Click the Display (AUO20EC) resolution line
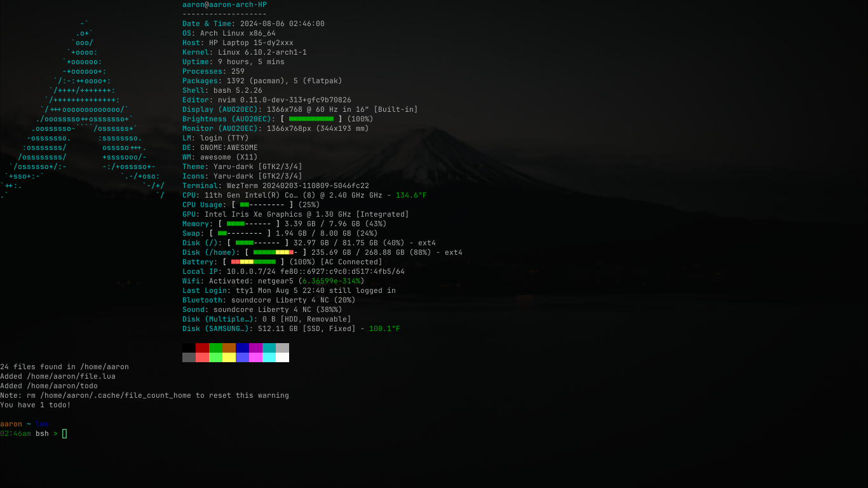Image resolution: width=868 pixels, height=488 pixels. tap(300, 109)
